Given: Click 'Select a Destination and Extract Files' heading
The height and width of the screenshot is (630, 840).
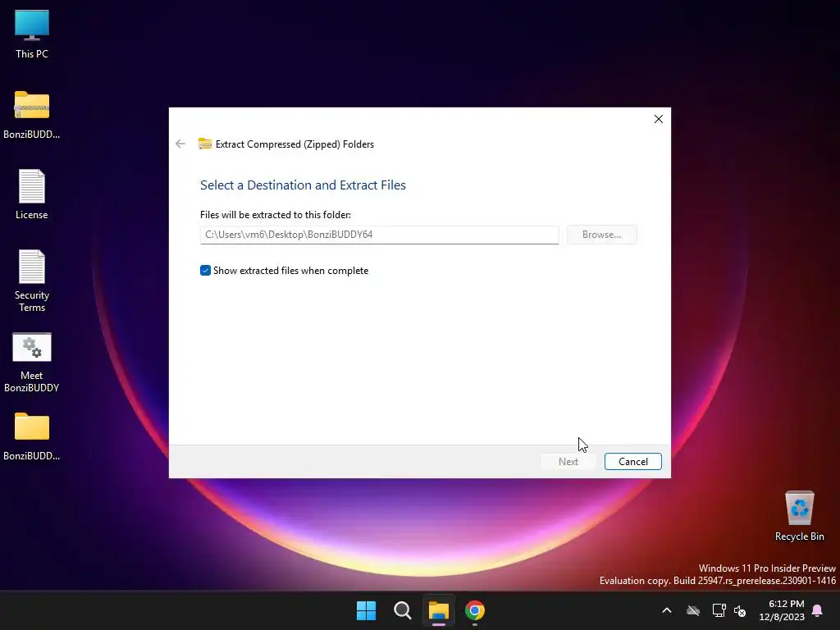Looking at the screenshot, I should [303, 185].
